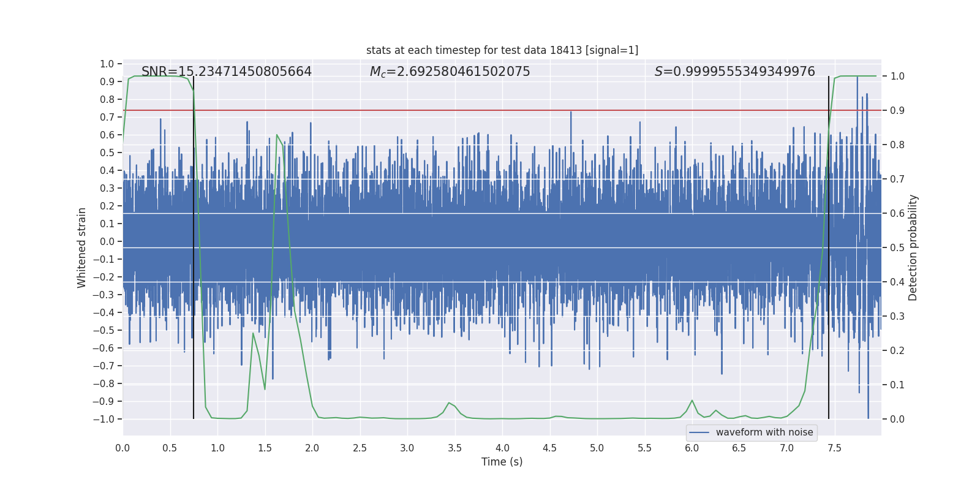The image size is (980, 490).
Task: Select Whitened strain tick label −0.1
Action: [104, 259]
